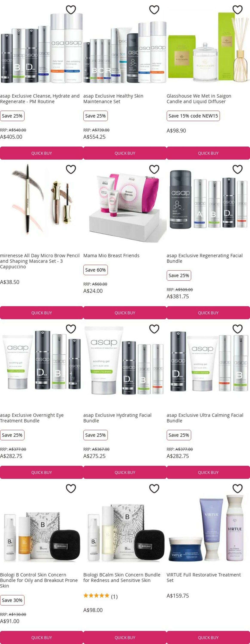Toggle favorite heart on Biologi BCalm Bundle
Image resolution: width=250 pixels, height=644 pixels.
[x=154, y=488]
